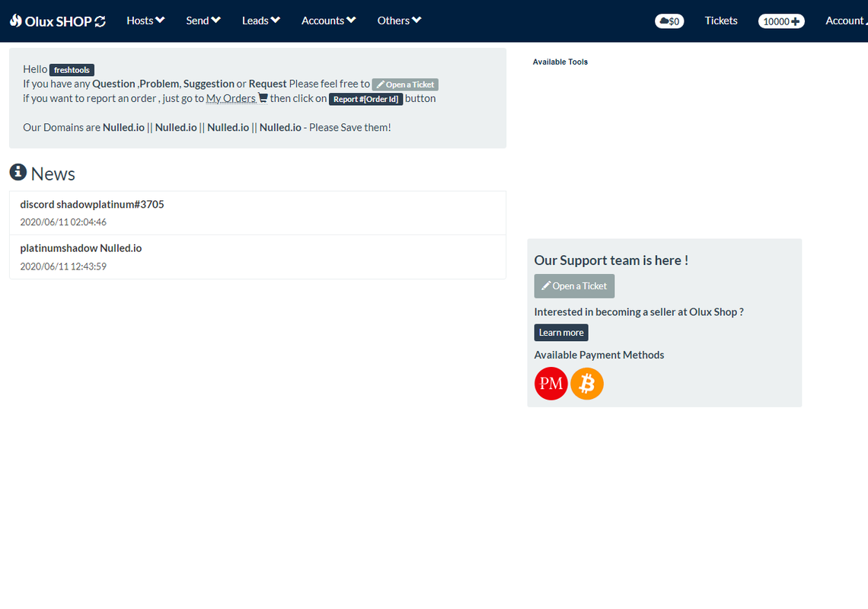Open the Accounts navigation dropdown

pos(328,21)
